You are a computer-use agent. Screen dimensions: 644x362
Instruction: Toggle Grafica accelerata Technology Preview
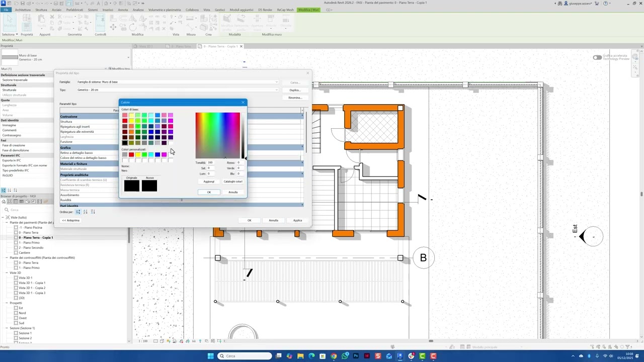coord(597,57)
